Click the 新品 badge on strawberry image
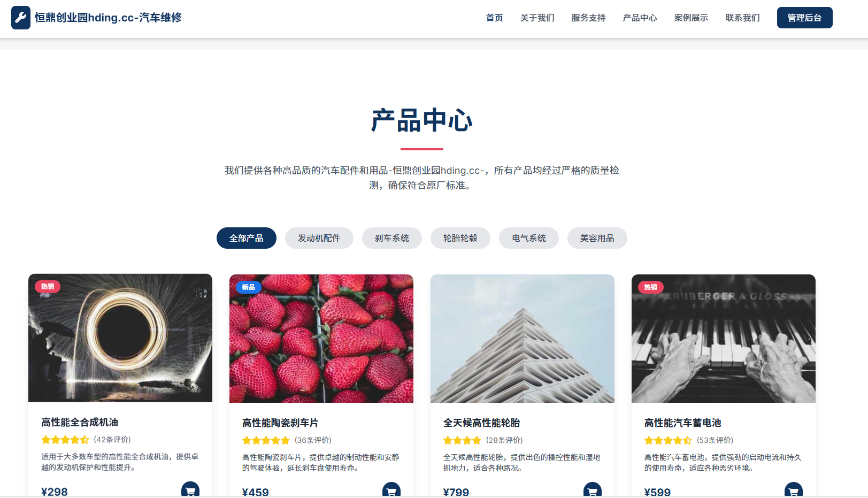The height and width of the screenshot is (498, 868). pos(249,287)
